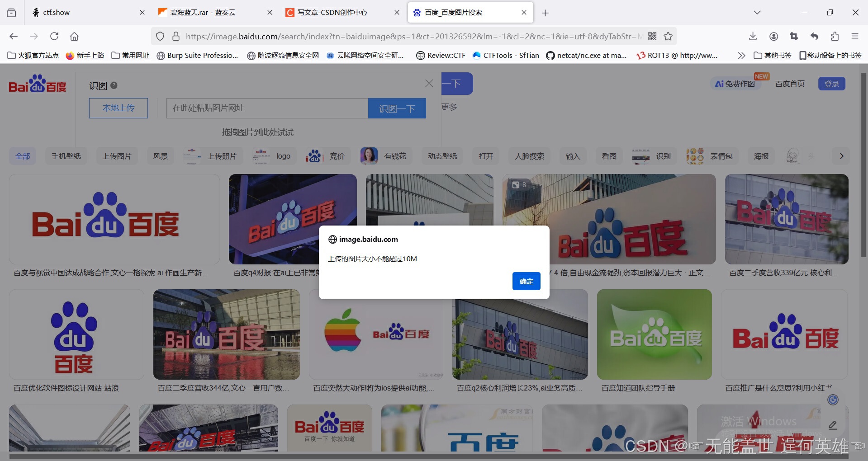Confirm the 10M size alert with 确定

526,281
